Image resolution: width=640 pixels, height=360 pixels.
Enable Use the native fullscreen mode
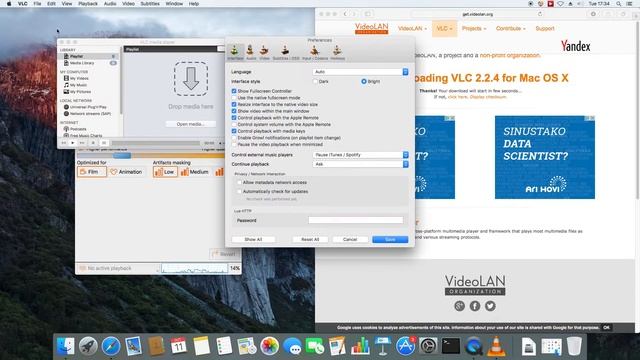(x=234, y=98)
